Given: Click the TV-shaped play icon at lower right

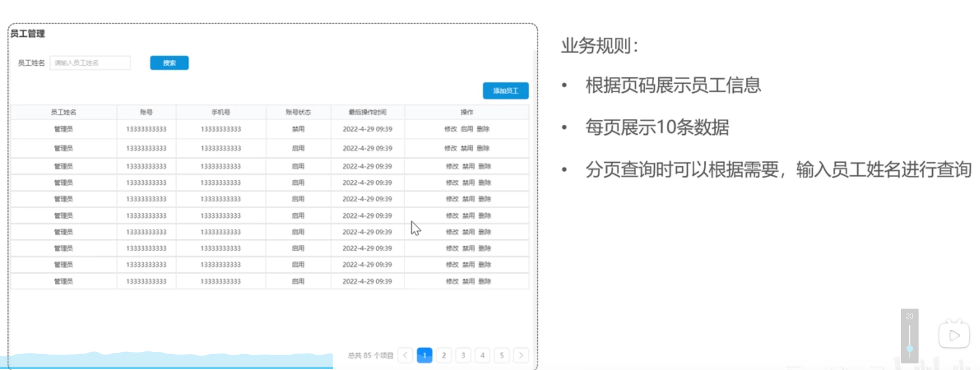Looking at the screenshot, I should (x=954, y=334).
